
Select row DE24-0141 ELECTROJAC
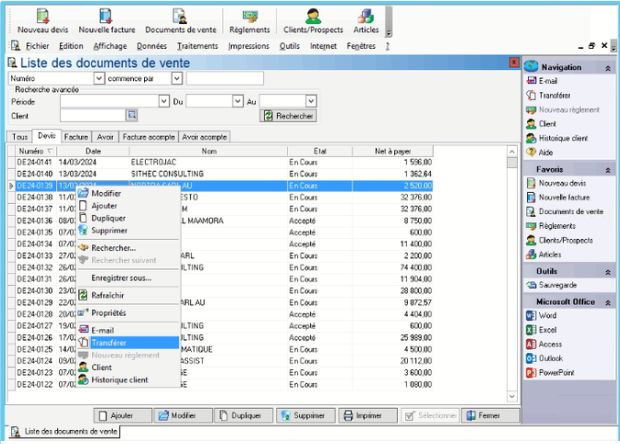tap(224, 162)
